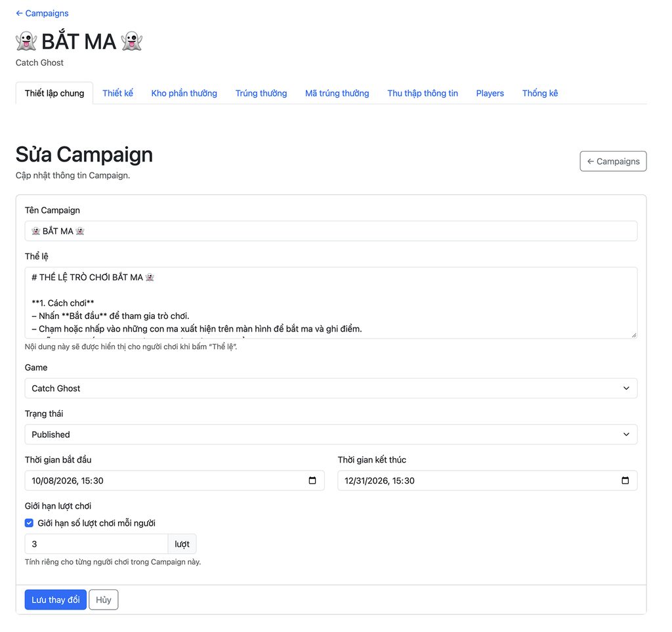Open the Players tab
672x632 pixels.
(490, 93)
